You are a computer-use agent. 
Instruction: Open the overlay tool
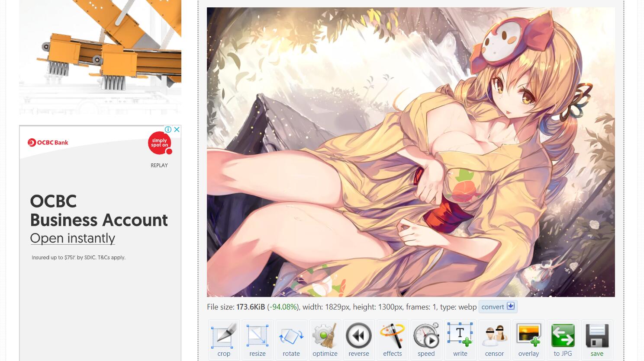tap(528, 340)
